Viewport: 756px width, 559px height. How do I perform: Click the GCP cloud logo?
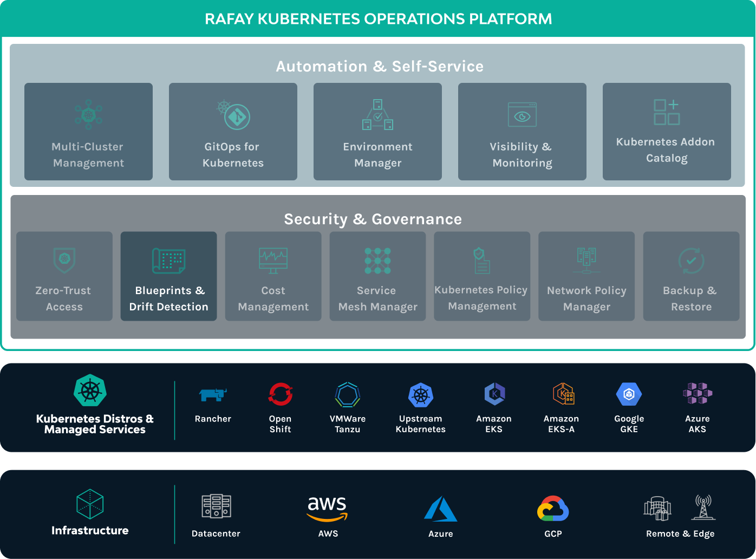(x=553, y=509)
